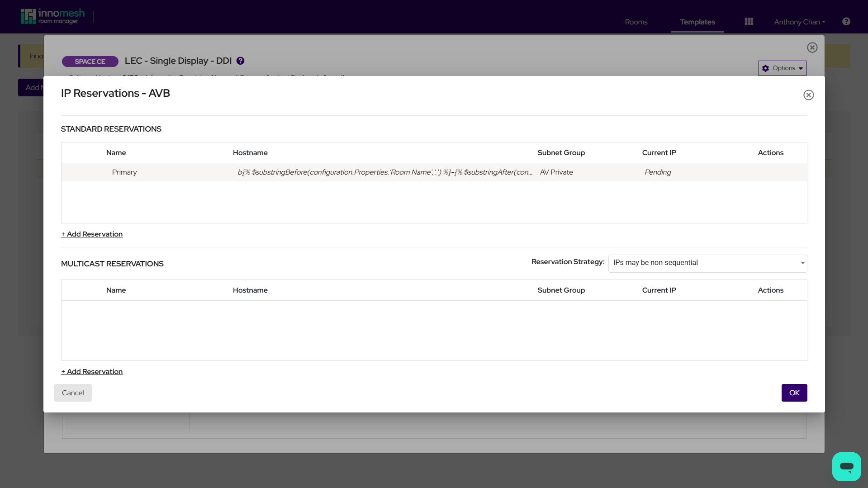
Task: Click the help question mark in the top navbar
Action: 845,21
